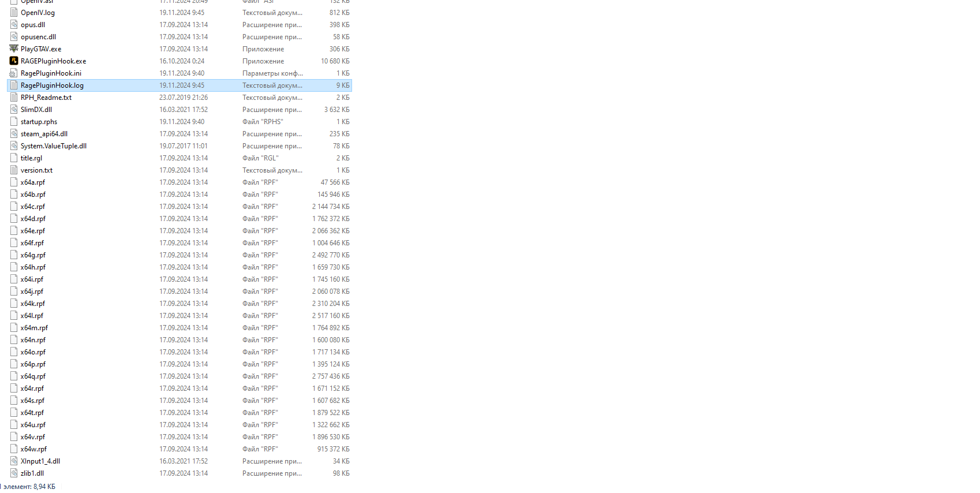Screen dimensions: 980x493
Task: Click the 2 757 436 КБ size value
Action: (331, 376)
